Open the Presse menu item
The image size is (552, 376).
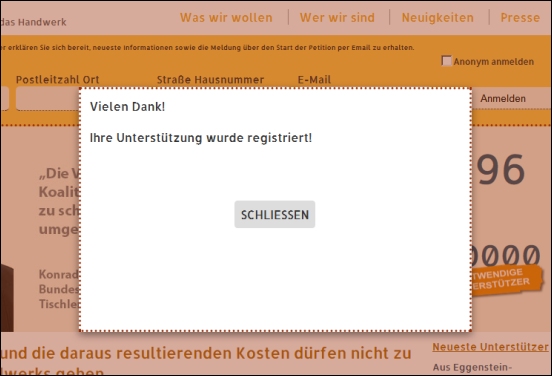520,18
